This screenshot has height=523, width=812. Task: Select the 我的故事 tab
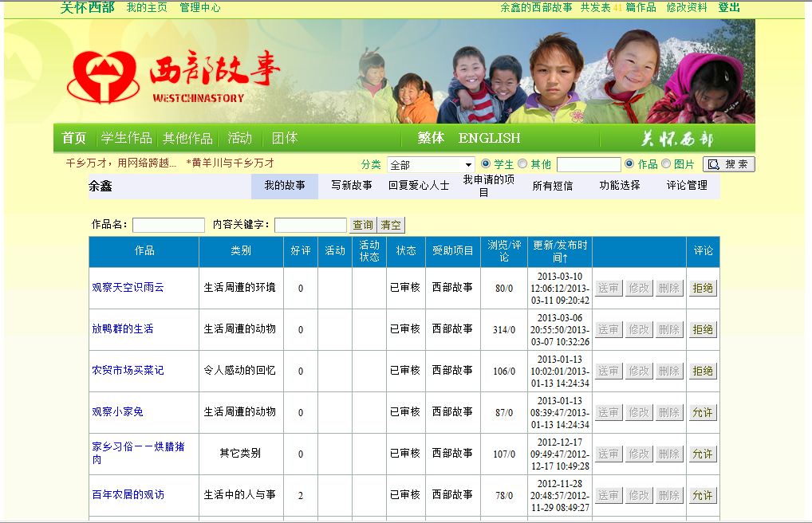(x=284, y=186)
